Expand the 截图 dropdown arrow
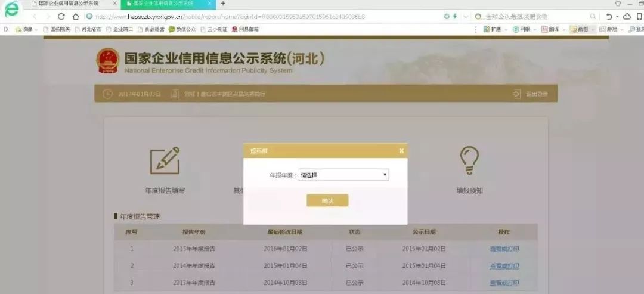Screen dimensions: 644x294 (x=593, y=30)
